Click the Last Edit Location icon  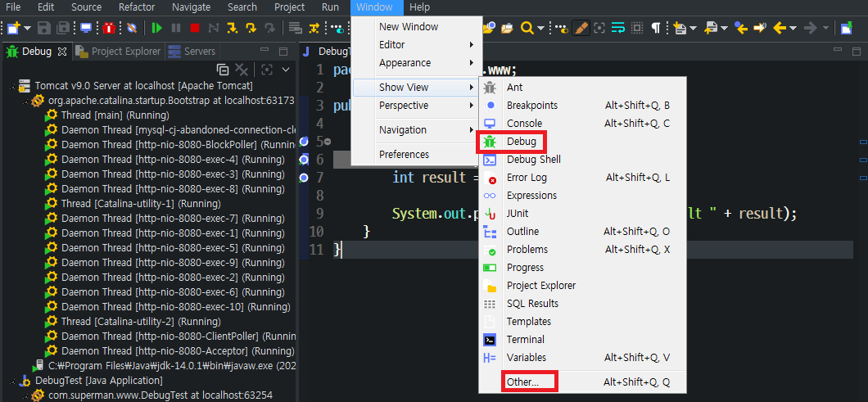(x=740, y=28)
